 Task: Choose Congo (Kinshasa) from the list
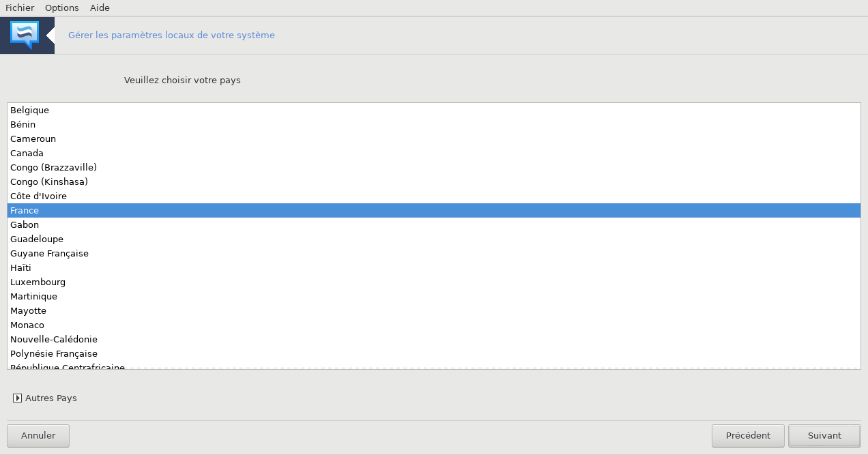click(434, 181)
